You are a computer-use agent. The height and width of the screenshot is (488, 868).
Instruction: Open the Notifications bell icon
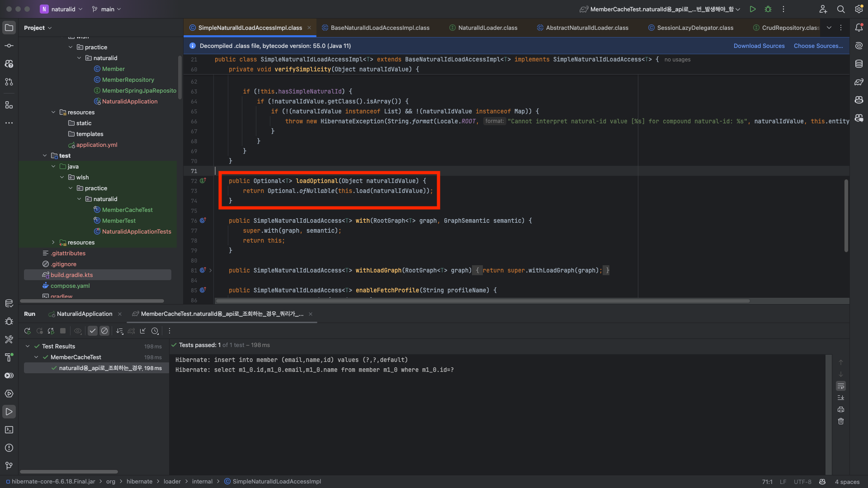click(x=859, y=28)
